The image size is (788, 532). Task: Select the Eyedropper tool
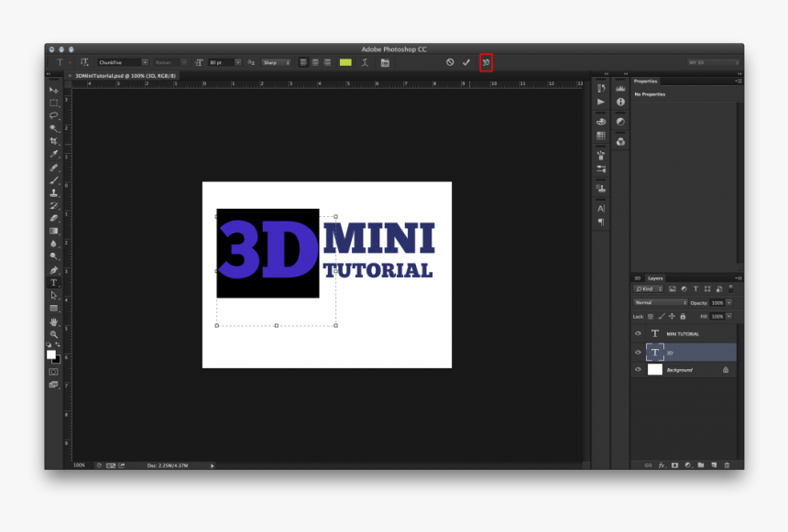[54, 154]
